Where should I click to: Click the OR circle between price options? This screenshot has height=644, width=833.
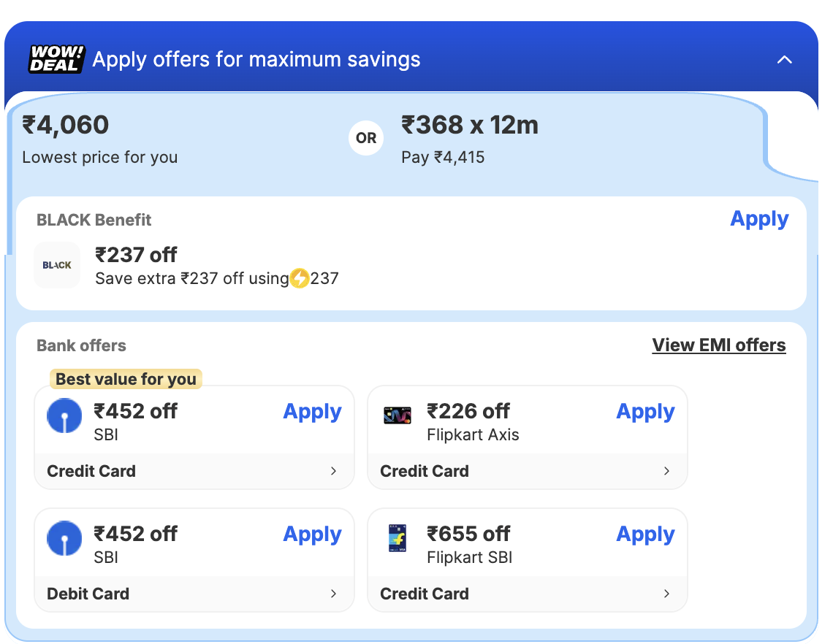[x=366, y=138]
